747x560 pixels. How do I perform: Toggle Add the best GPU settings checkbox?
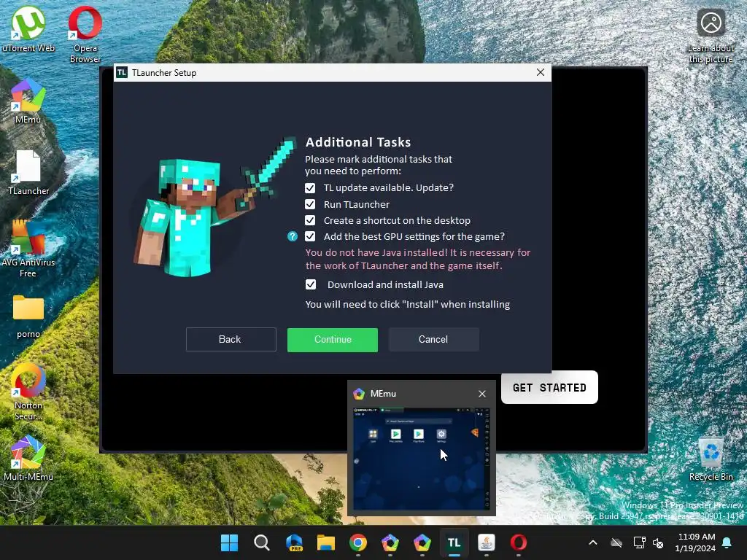pyautogui.click(x=310, y=236)
